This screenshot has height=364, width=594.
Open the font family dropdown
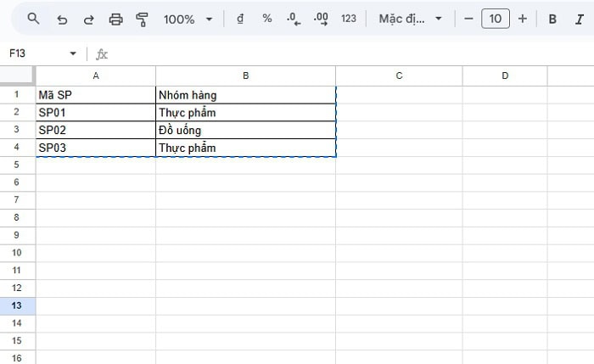tap(411, 19)
